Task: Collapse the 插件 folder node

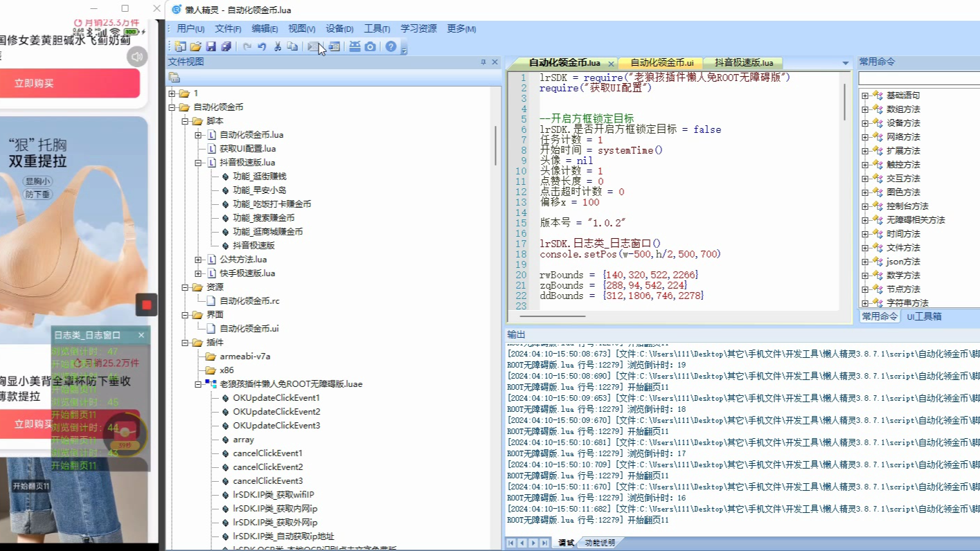Action: click(185, 343)
